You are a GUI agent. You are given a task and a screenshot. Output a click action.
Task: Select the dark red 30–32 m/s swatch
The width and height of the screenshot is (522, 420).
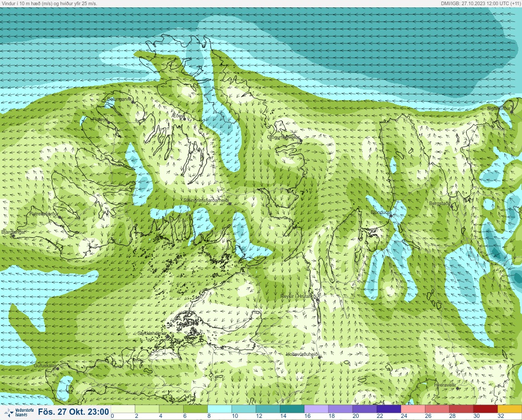point(485,409)
